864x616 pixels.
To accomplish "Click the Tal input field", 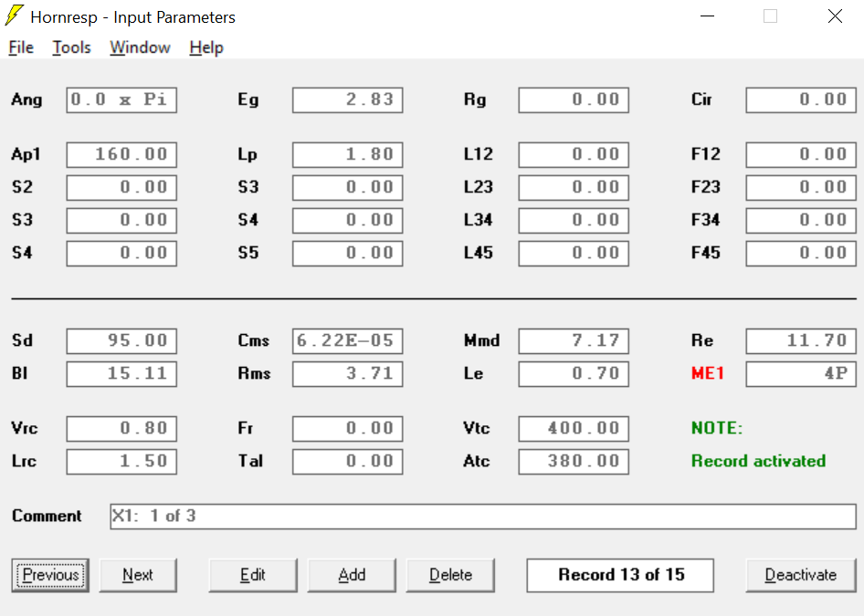I will 348,462.
